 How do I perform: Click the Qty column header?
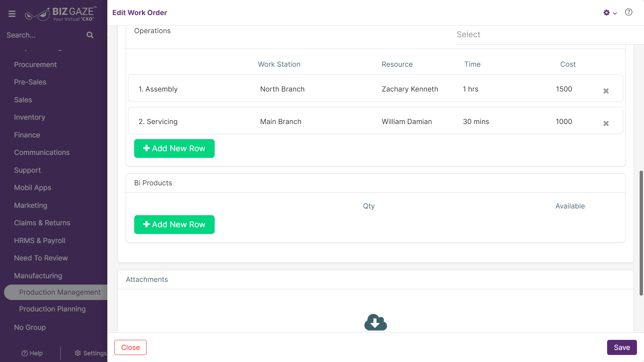tap(369, 206)
